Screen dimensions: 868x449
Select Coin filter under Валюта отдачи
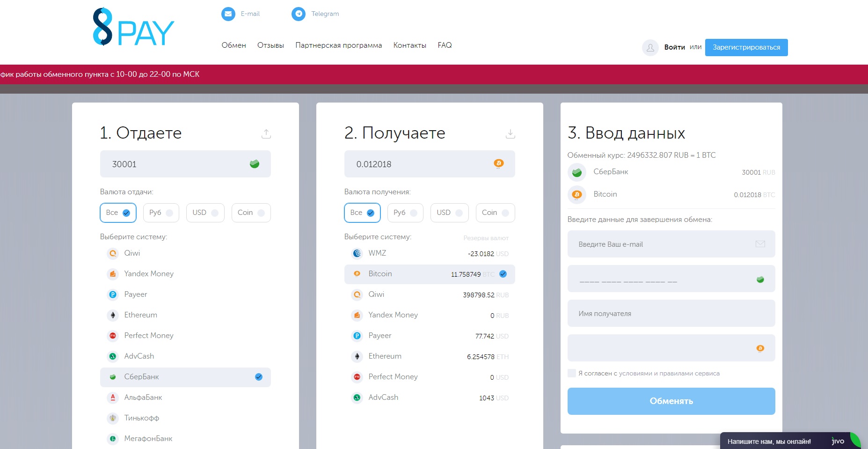(251, 213)
